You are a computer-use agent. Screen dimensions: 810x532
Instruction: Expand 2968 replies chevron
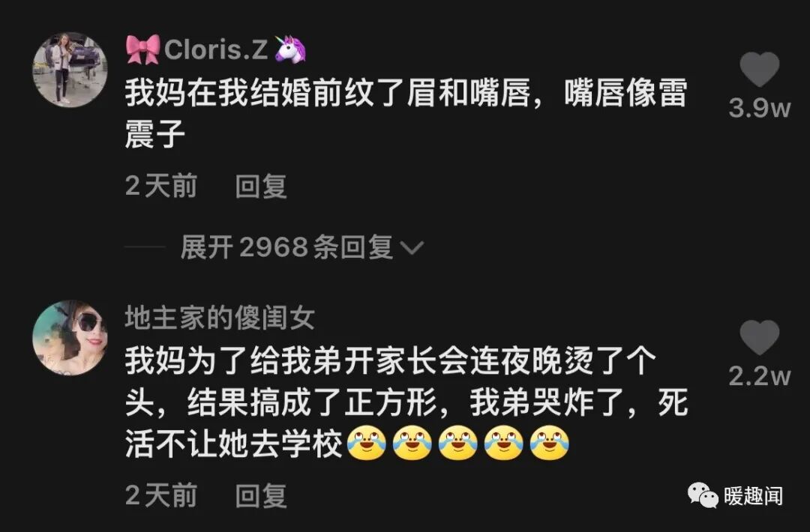click(412, 248)
